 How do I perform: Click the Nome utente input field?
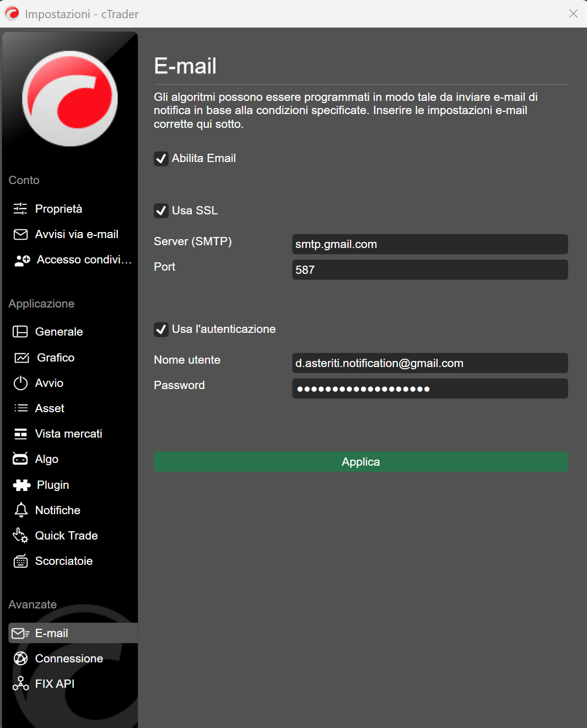(x=430, y=363)
